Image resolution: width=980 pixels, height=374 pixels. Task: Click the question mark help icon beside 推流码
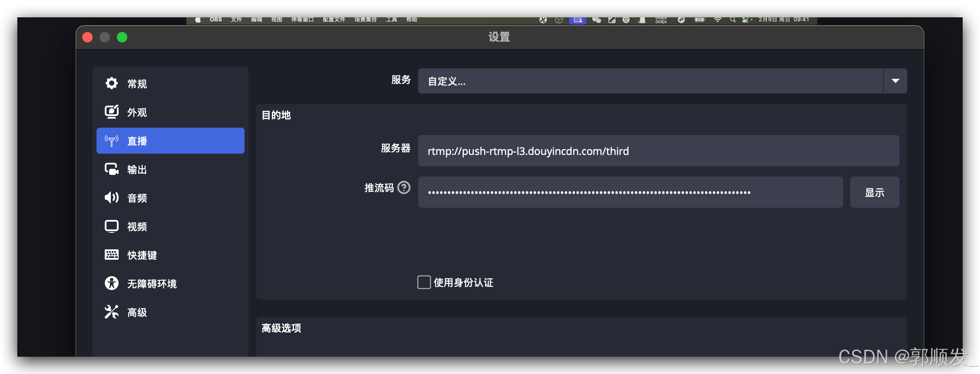(x=404, y=187)
